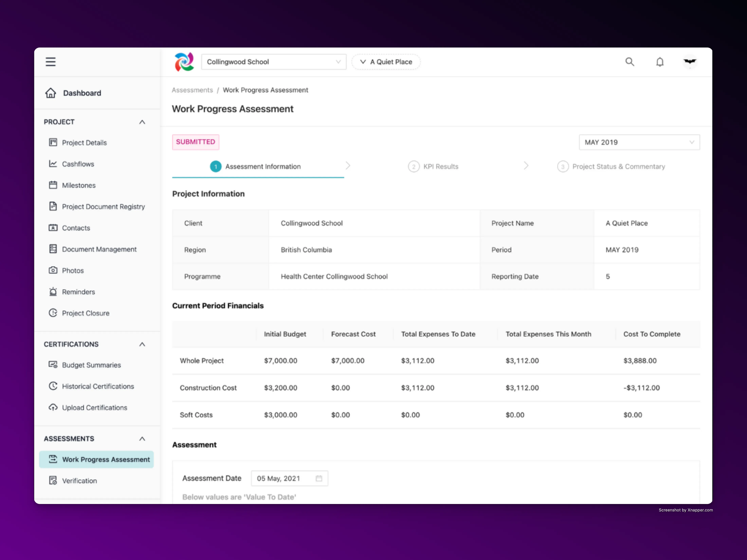
Task: Select the Cashflows chart icon
Action: click(x=53, y=164)
